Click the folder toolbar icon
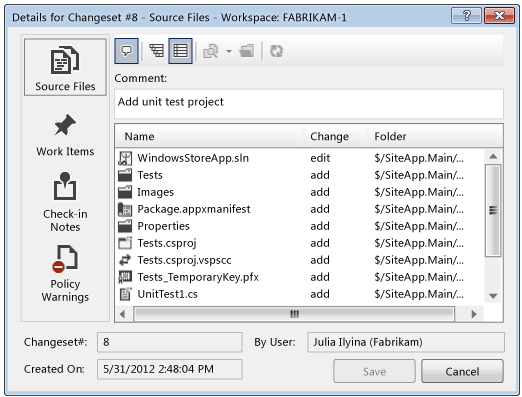 click(247, 51)
